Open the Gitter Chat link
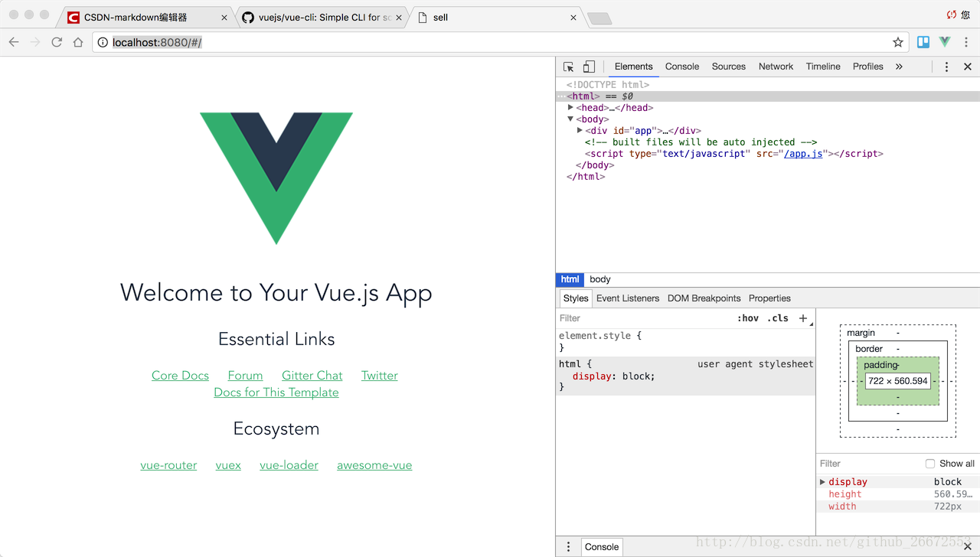The height and width of the screenshot is (557, 980). pos(312,376)
